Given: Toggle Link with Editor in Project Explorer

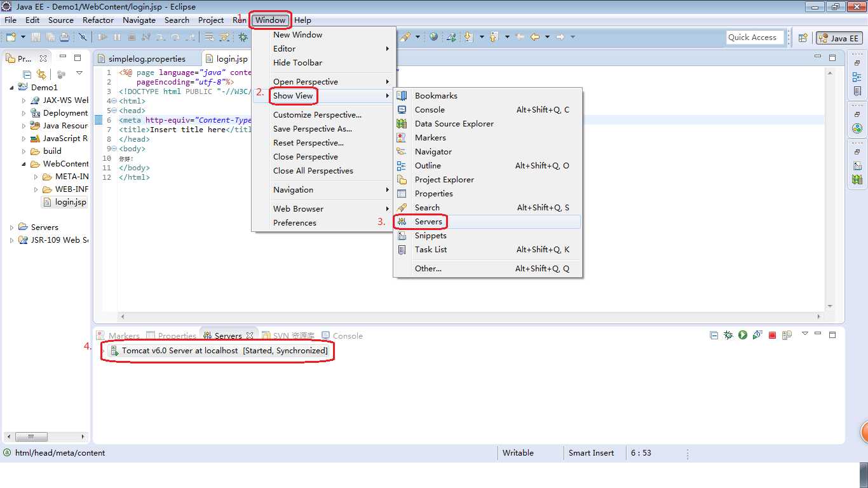Looking at the screenshot, I should (x=41, y=74).
